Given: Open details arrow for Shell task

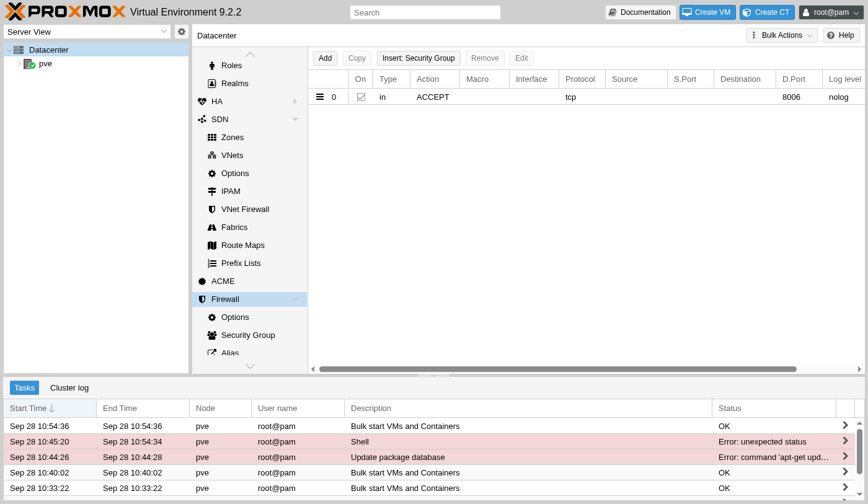Looking at the screenshot, I should (x=845, y=441).
